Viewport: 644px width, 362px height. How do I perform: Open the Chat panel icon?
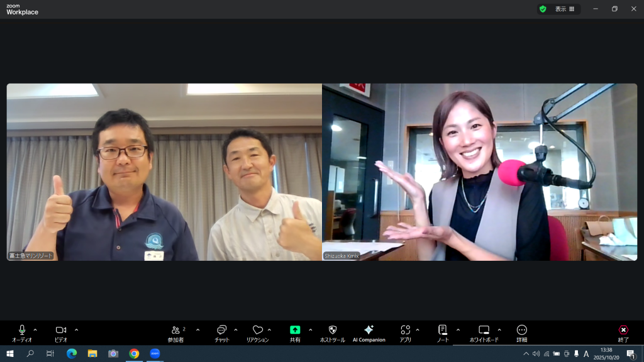pyautogui.click(x=221, y=330)
